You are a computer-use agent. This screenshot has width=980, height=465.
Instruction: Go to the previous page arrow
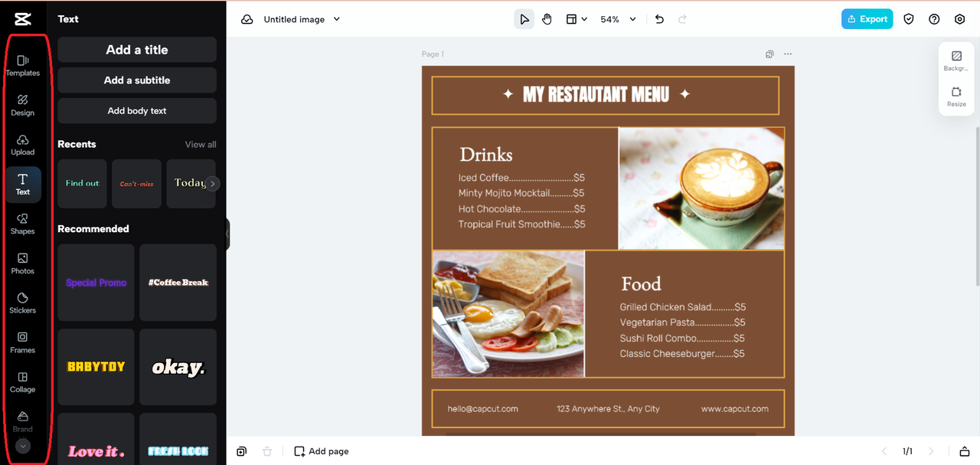884,451
